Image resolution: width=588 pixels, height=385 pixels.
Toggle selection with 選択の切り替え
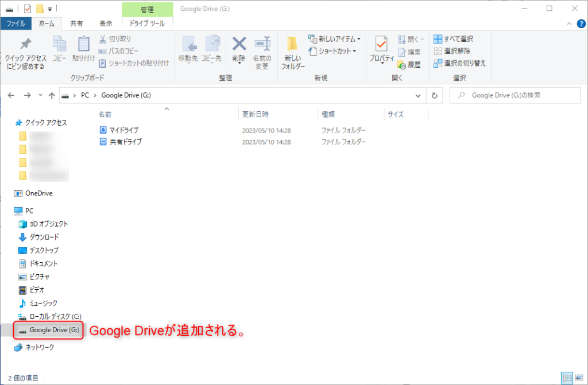click(x=459, y=63)
